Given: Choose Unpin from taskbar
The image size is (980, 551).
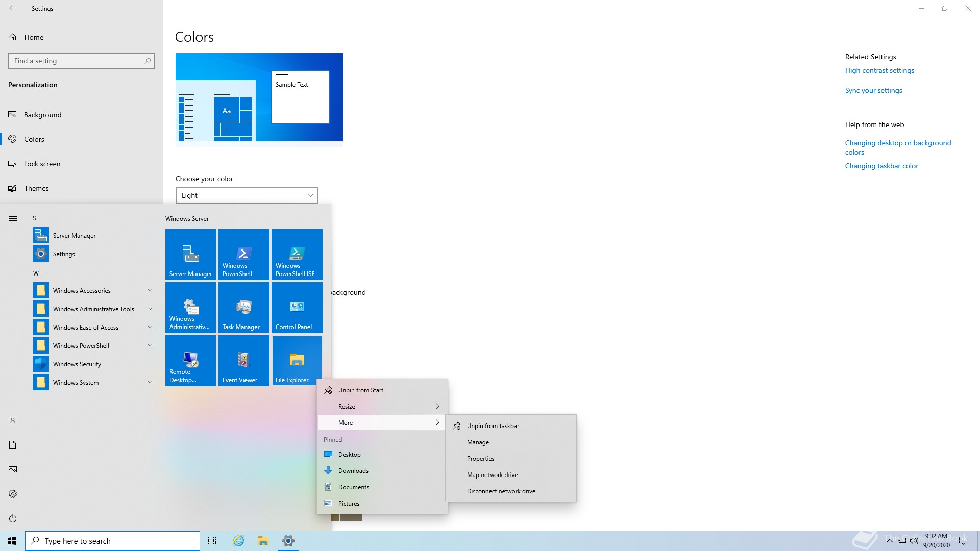Looking at the screenshot, I should (x=511, y=426).
